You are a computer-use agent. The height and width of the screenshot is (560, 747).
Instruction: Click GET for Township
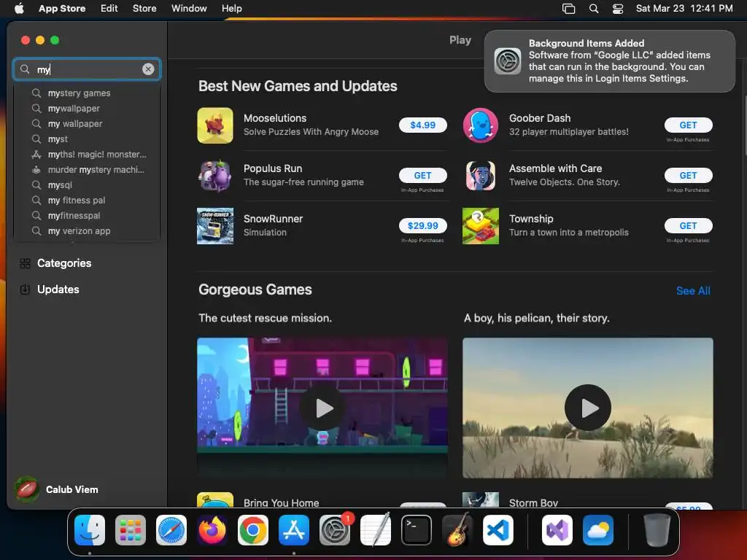pyautogui.click(x=689, y=226)
